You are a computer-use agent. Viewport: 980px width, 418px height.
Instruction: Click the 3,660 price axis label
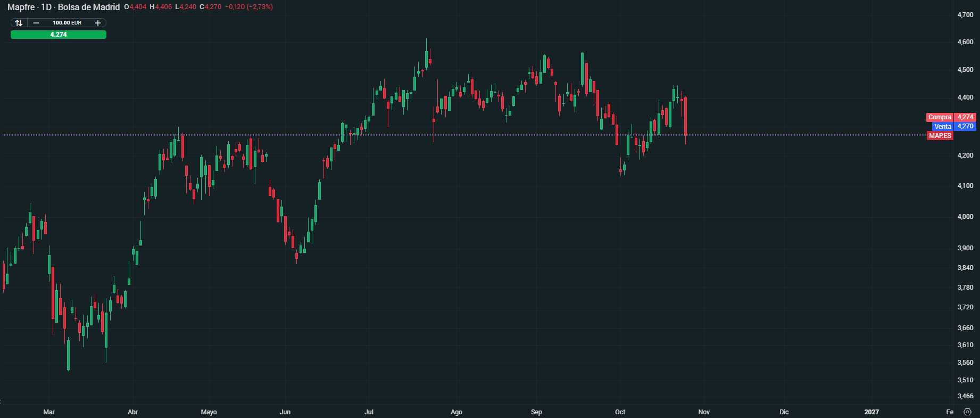965,328
